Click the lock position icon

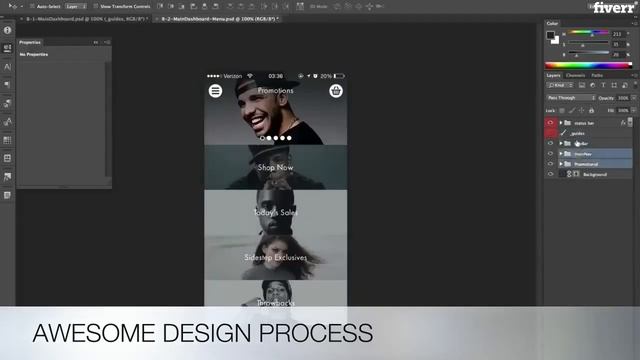[582, 110]
